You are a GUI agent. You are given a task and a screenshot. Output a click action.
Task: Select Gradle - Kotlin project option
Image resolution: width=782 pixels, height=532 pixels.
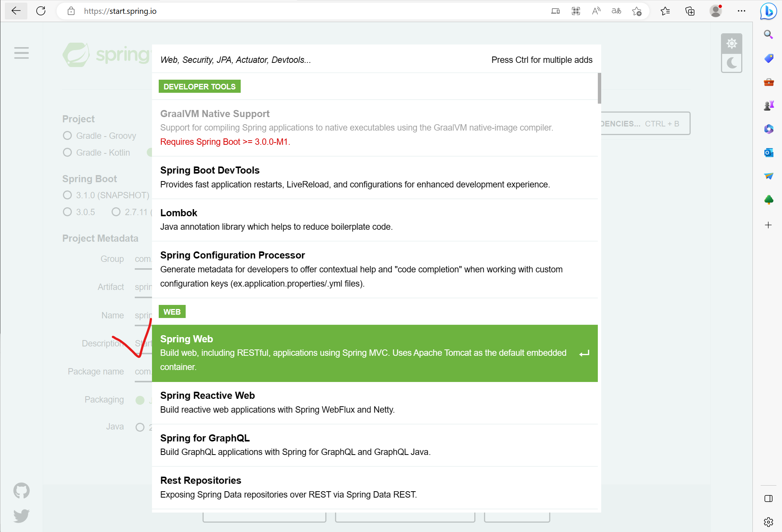(x=67, y=152)
